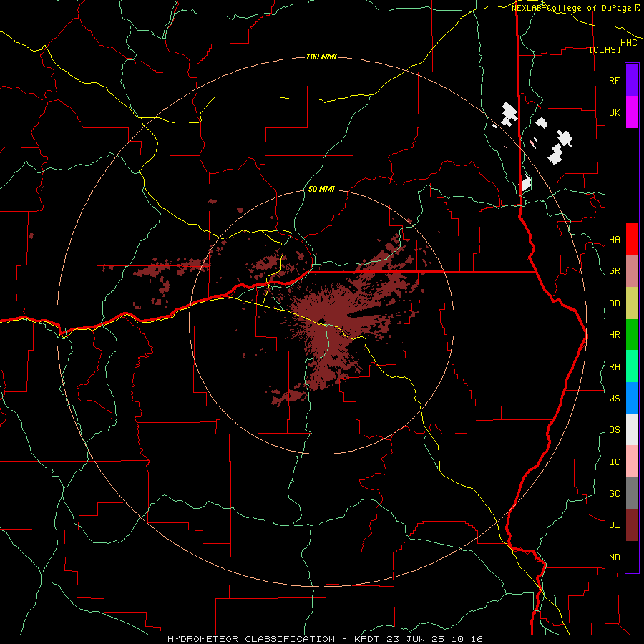The height and width of the screenshot is (644, 644).
Task: Click the WS blue legend swatch
Action: [632, 398]
